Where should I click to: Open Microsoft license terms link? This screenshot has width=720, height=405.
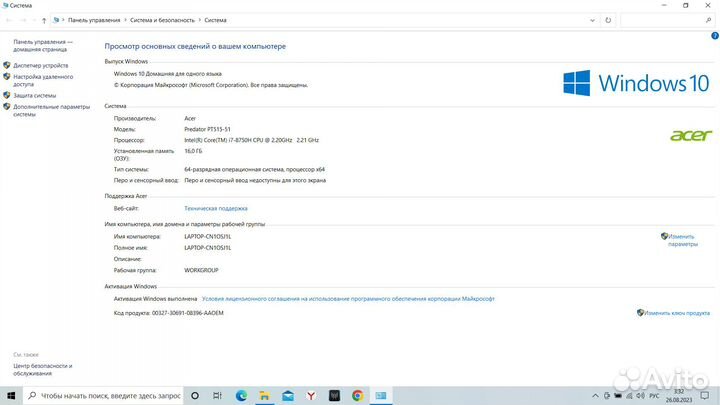coord(348,299)
